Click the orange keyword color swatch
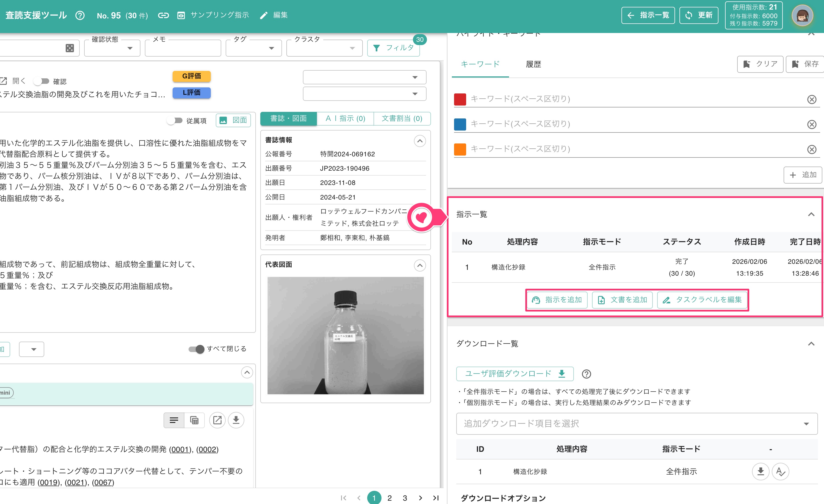824x504 pixels. coord(460,149)
